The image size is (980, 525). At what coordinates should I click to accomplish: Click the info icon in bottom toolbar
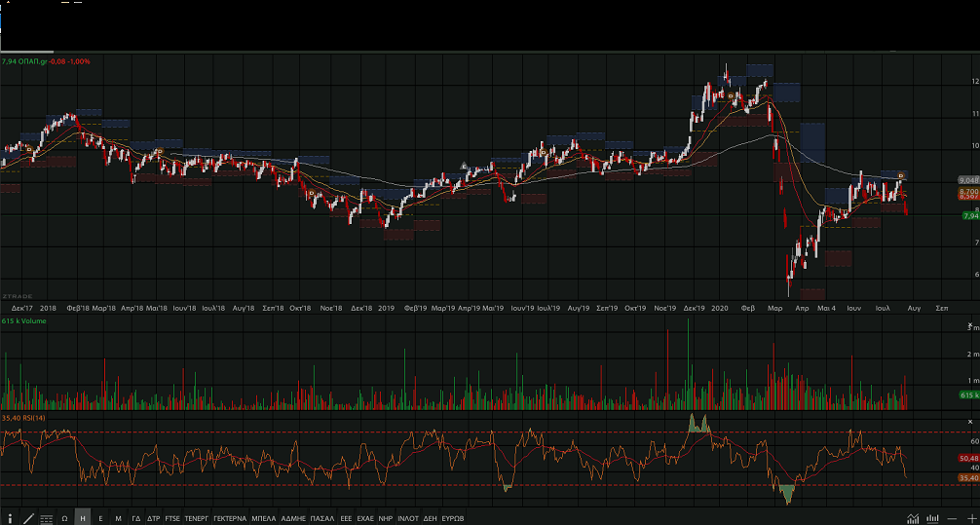(x=10, y=517)
